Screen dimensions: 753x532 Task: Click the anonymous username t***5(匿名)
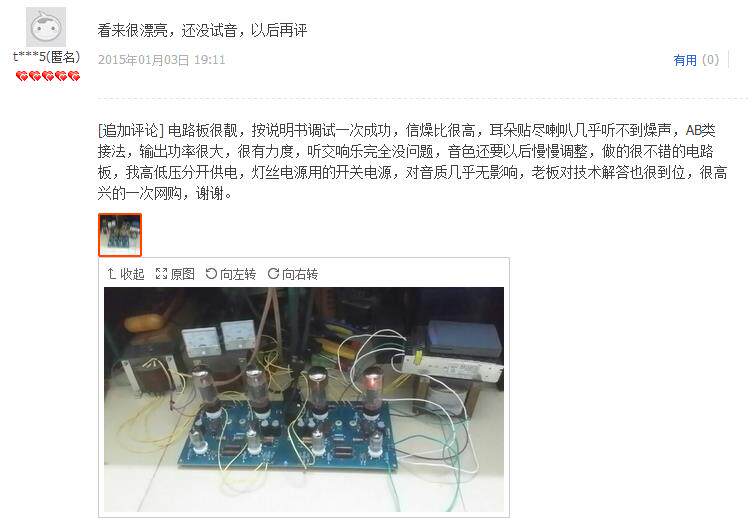coord(47,57)
